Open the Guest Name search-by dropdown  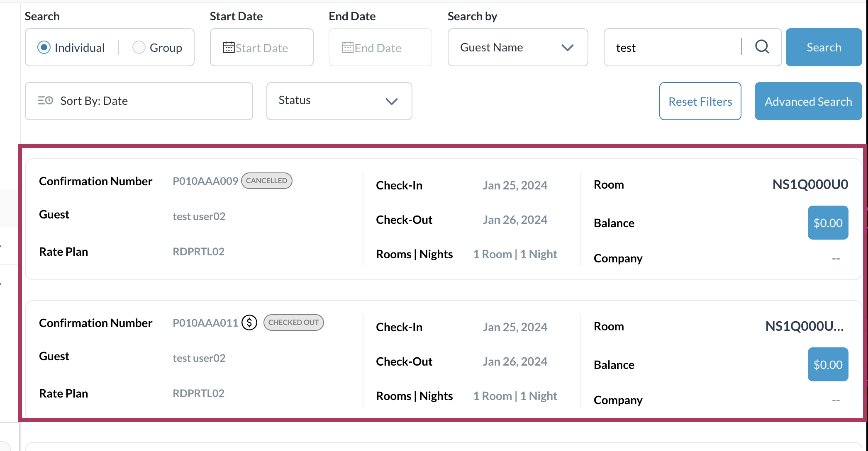click(x=517, y=47)
